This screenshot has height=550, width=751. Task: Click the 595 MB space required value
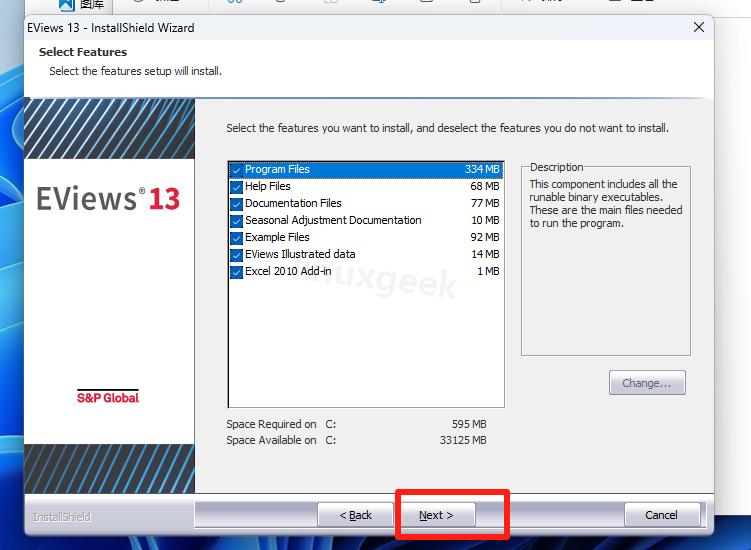click(469, 424)
